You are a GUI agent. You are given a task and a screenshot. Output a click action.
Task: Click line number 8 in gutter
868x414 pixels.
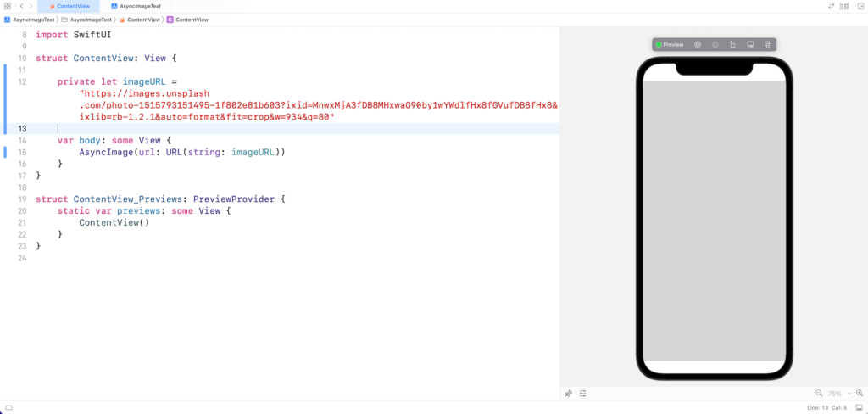[x=24, y=35]
